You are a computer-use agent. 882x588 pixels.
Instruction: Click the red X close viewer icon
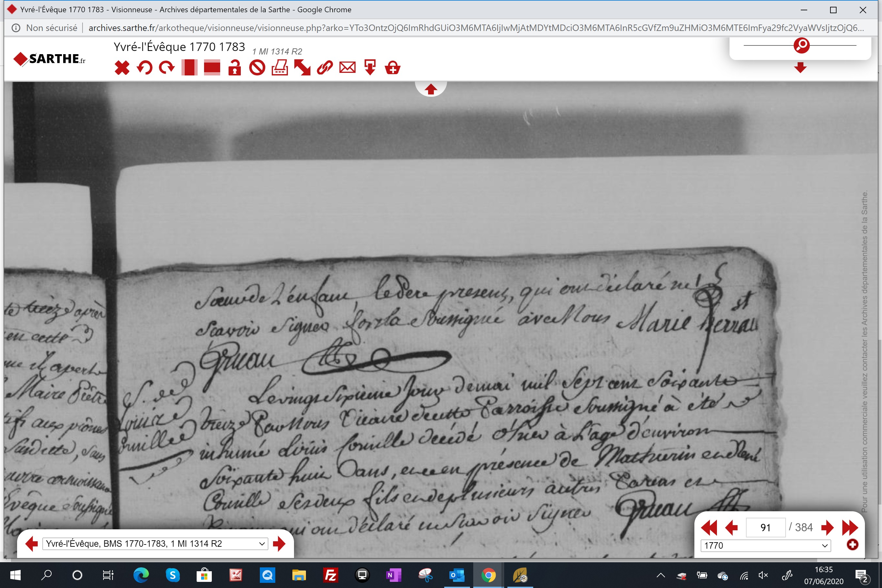click(122, 68)
